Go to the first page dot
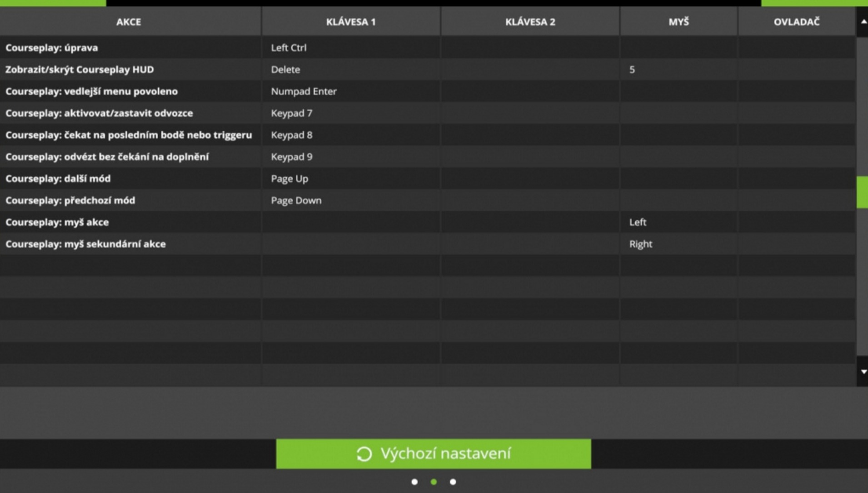 click(414, 482)
